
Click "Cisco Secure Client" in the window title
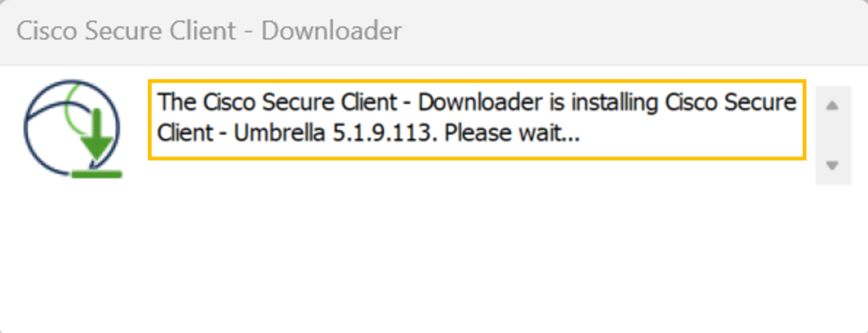(126, 31)
